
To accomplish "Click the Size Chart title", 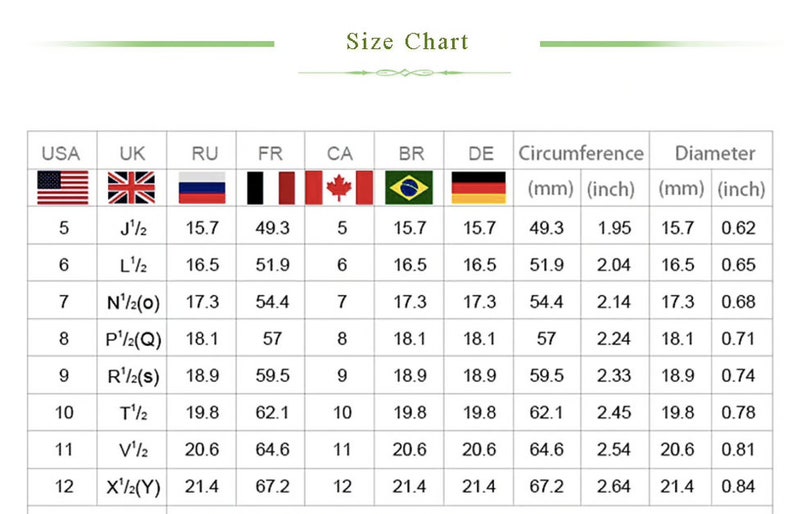I will coord(408,42).
